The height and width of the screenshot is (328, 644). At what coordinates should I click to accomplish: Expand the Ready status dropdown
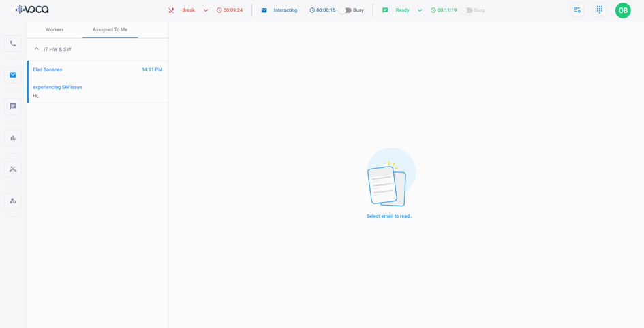(x=420, y=10)
